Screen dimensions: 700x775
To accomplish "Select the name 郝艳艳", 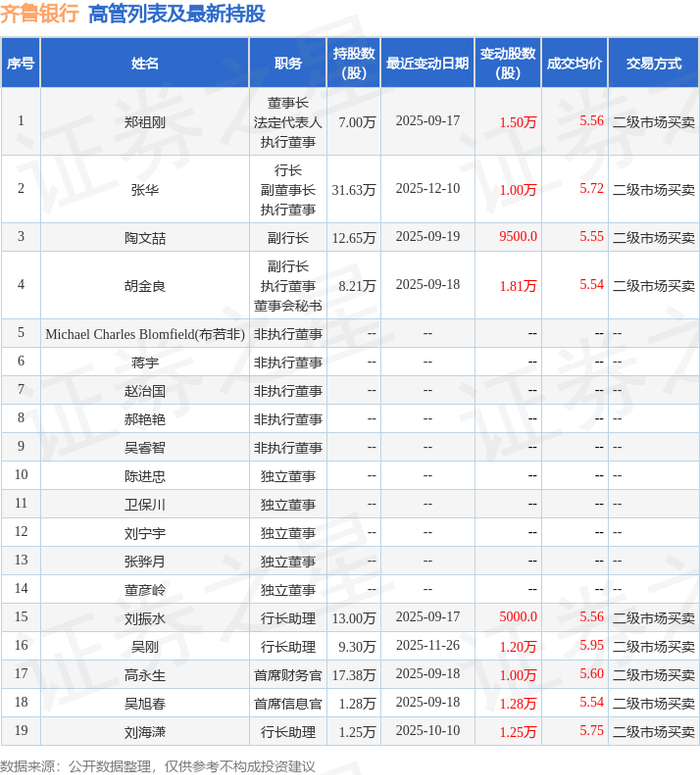I will 144,419.
